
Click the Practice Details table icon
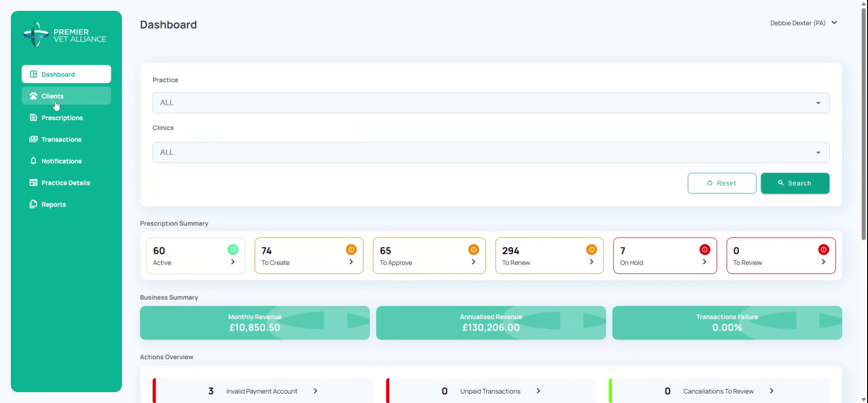33,183
